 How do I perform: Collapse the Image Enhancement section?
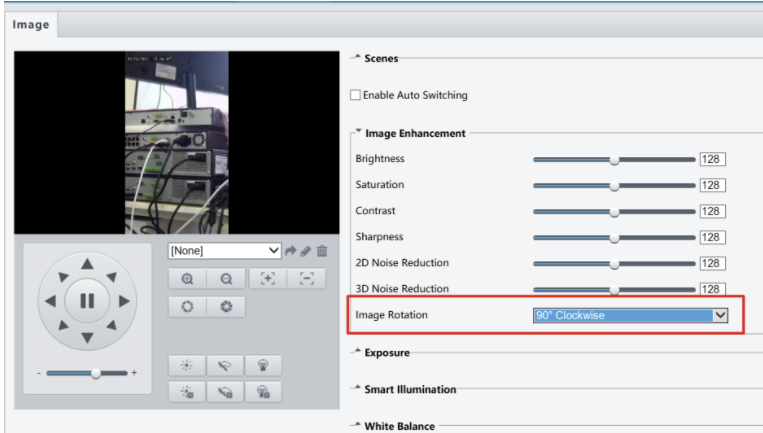click(359, 131)
